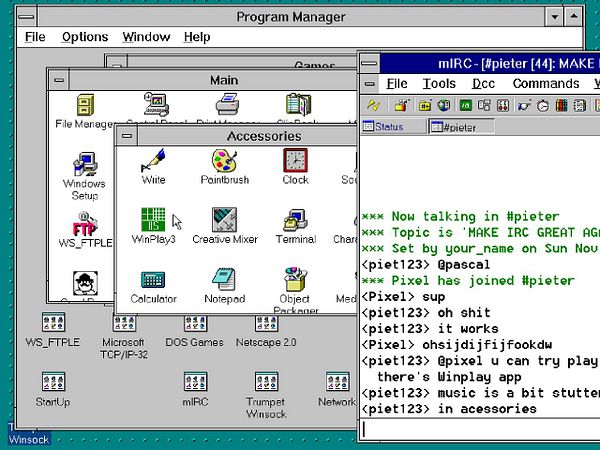
Task: Open Program Manager Options menu
Action: (x=85, y=37)
